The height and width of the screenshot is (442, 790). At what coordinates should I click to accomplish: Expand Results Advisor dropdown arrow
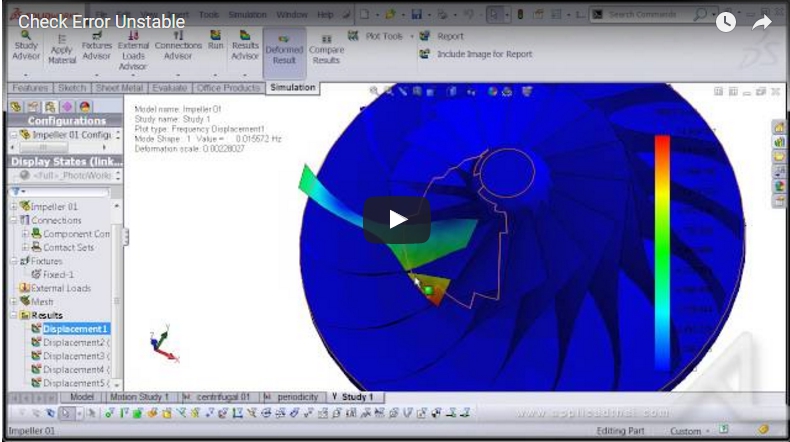pos(245,75)
